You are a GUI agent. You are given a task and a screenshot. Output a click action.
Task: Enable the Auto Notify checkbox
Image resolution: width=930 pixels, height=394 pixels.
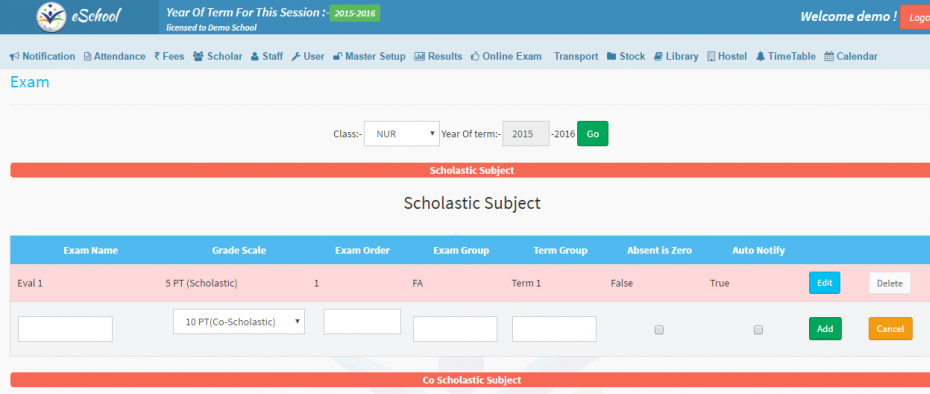758,330
